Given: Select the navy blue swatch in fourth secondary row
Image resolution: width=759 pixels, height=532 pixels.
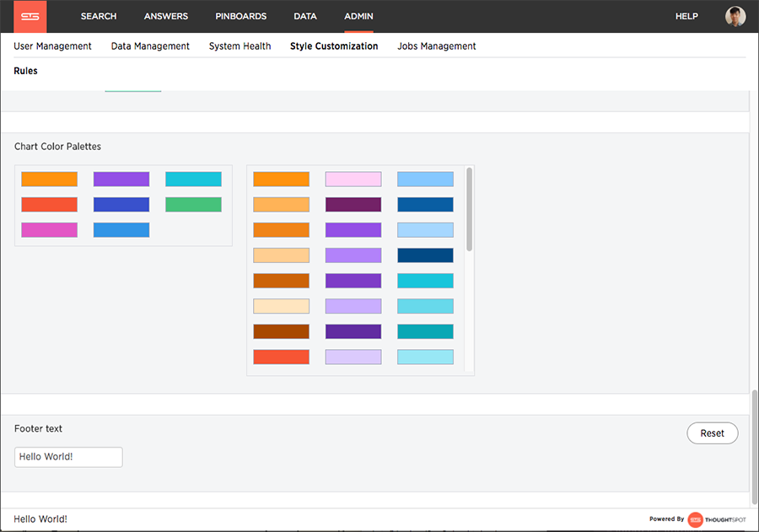Looking at the screenshot, I should click(426, 255).
